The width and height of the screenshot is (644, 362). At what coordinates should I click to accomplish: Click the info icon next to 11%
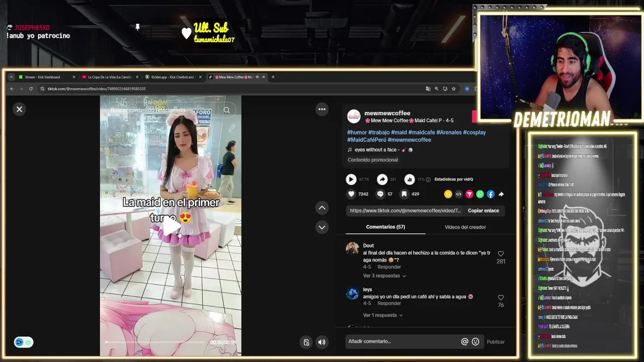(428, 179)
